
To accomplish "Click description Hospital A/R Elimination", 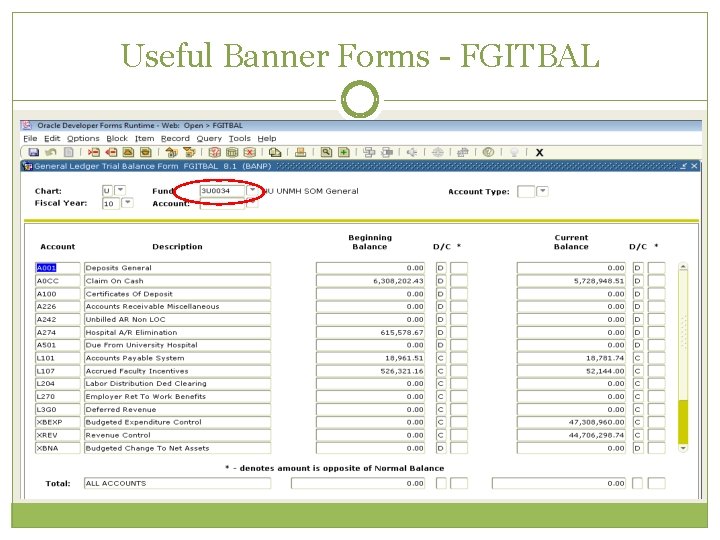I will pos(177,332).
